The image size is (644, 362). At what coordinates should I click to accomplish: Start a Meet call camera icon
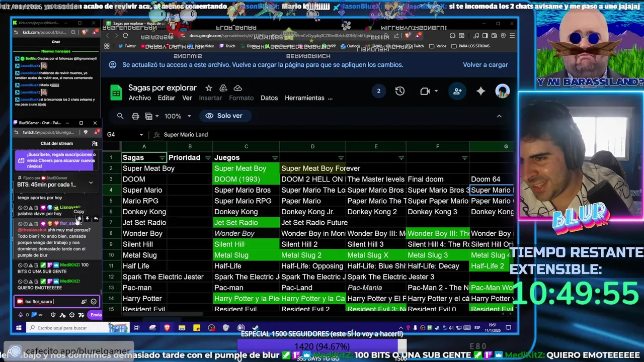pos(425,91)
